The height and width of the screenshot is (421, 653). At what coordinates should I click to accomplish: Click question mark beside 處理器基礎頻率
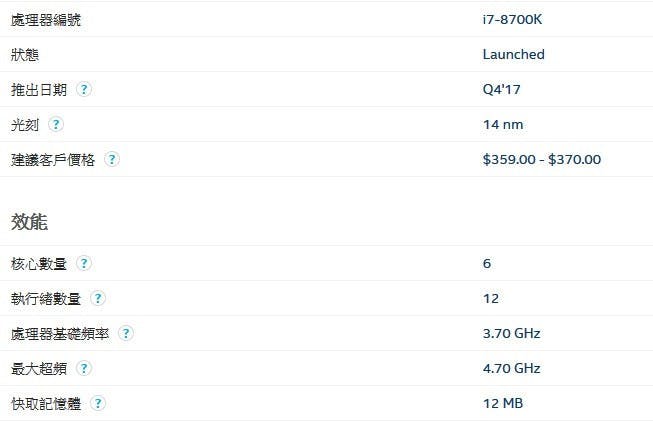pyautogui.click(x=126, y=333)
